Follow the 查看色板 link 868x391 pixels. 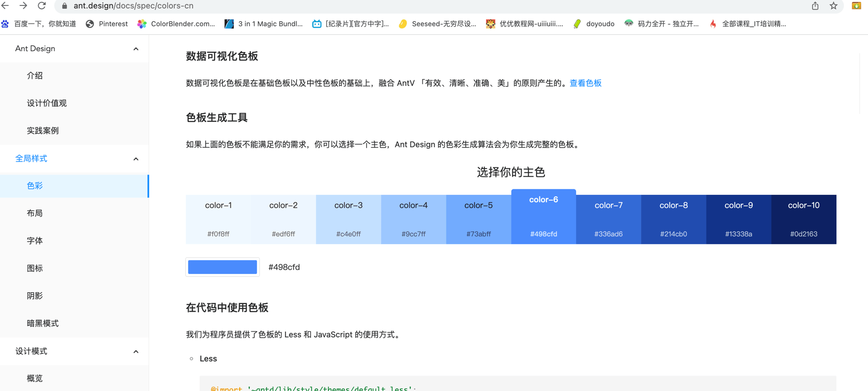tap(586, 83)
